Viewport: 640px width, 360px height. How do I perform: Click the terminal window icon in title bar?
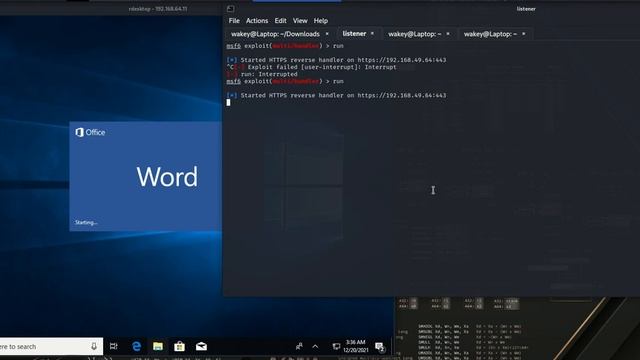230,9
